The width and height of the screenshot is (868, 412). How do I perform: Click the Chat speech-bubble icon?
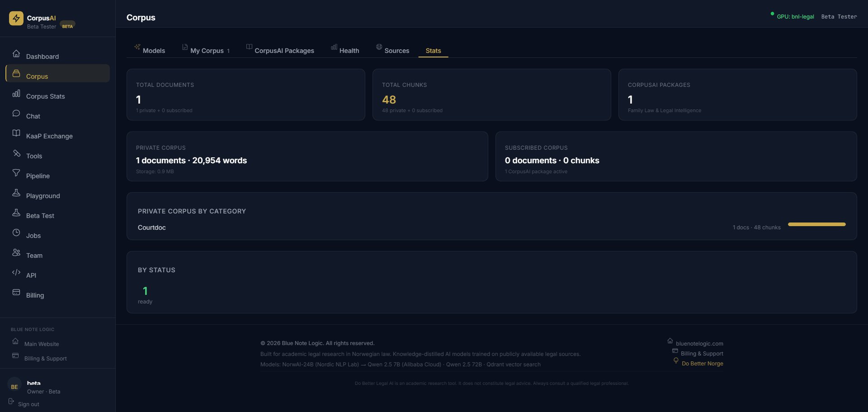point(16,113)
